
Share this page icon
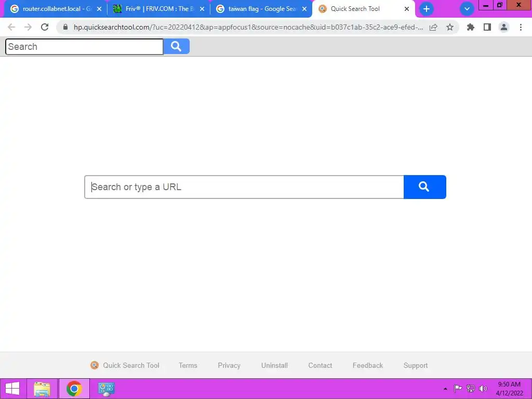pyautogui.click(x=433, y=27)
